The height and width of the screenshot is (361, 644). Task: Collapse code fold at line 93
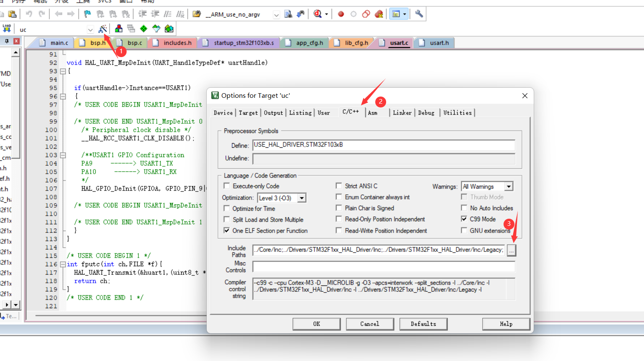(x=63, y=71)
